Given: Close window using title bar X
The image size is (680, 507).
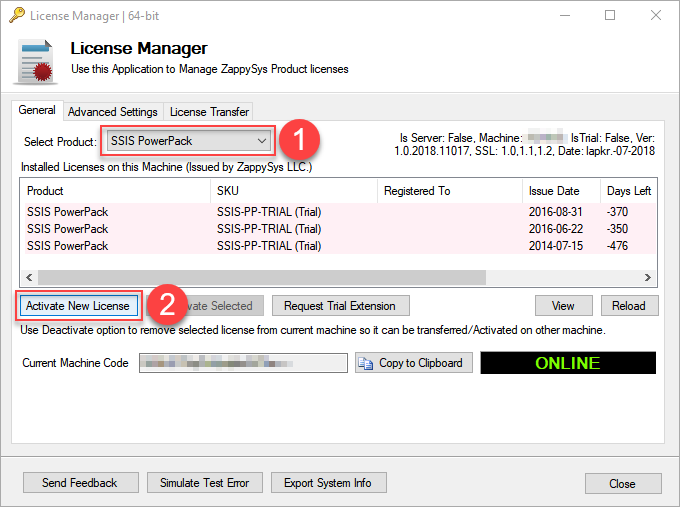Looking at the screenshot, I should point(656,16).
